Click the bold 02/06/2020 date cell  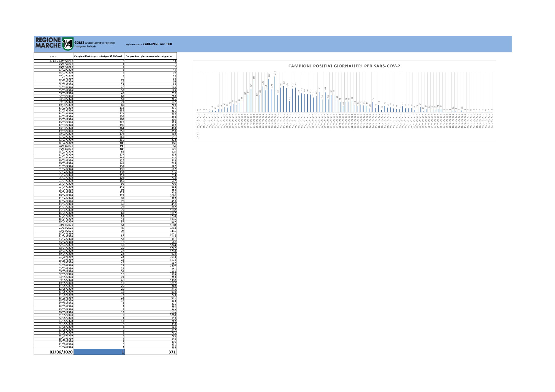coord(61,352)
